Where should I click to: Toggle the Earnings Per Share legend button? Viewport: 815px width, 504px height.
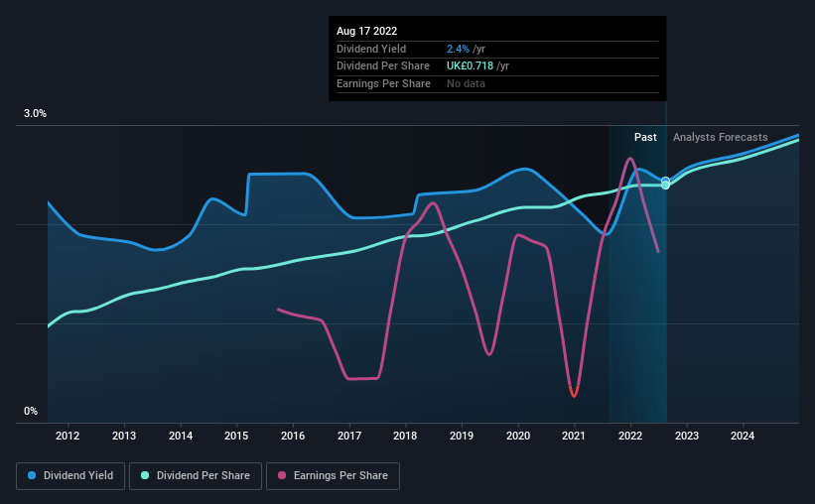[333, 476]
